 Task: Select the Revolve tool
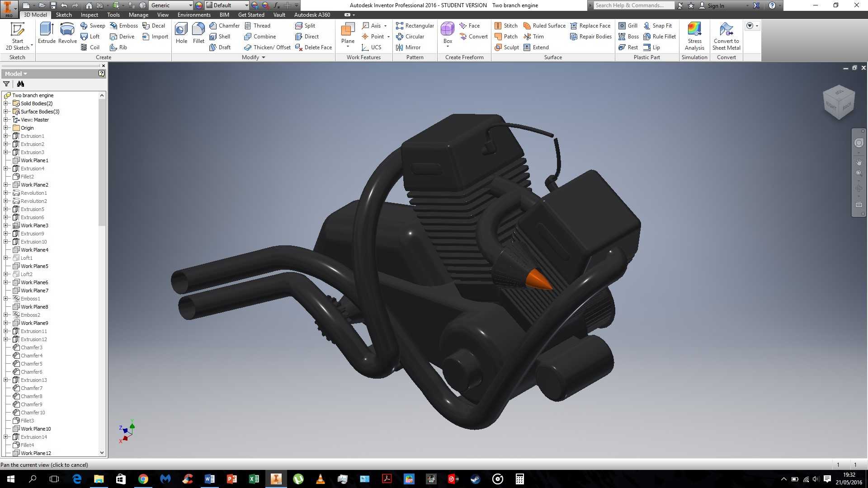67,33
